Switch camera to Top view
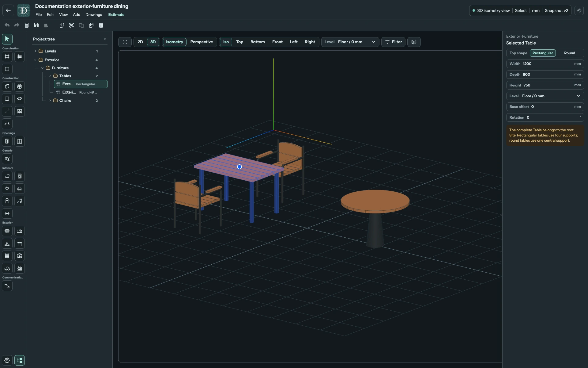Screen dimensions: 588x368 pos(240,42)
